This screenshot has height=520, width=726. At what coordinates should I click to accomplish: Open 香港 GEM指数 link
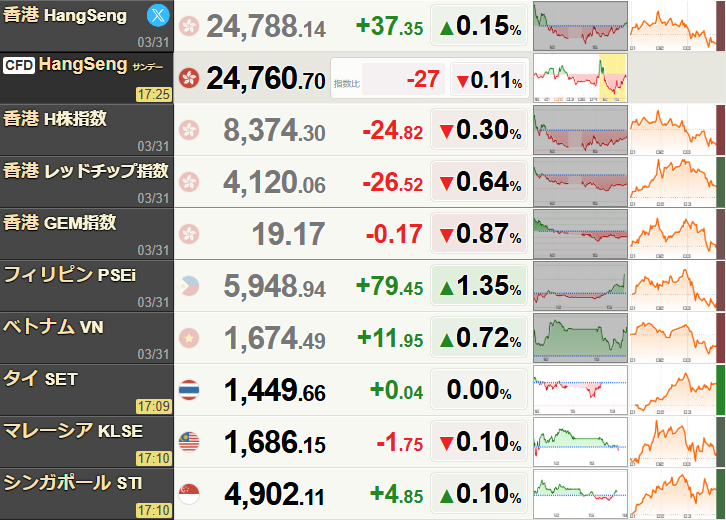pos(60,223)
